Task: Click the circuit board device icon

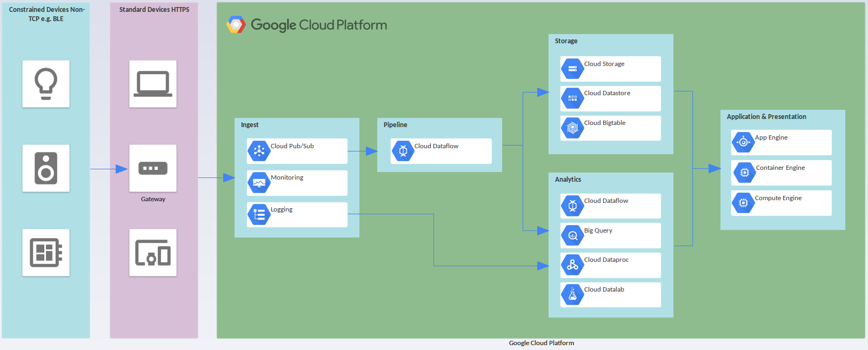Action: coord(46,253)
